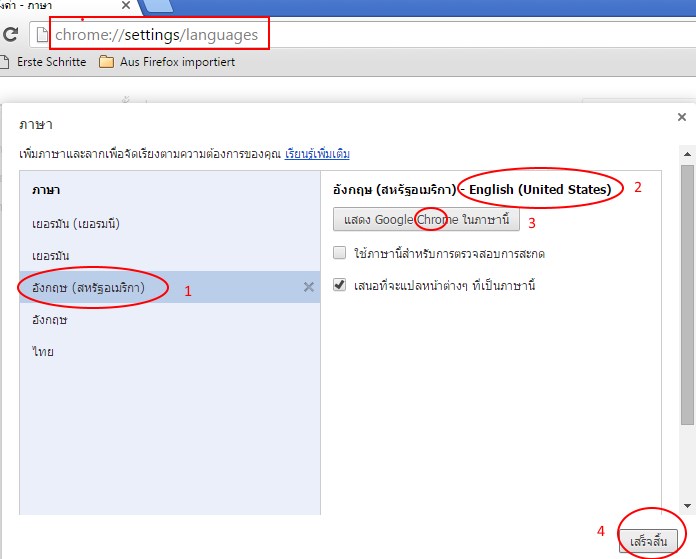The width and height of the screenshot is (696, 559).
Task: Click the chrome://settings/languages address field
Action: point(160,35)
